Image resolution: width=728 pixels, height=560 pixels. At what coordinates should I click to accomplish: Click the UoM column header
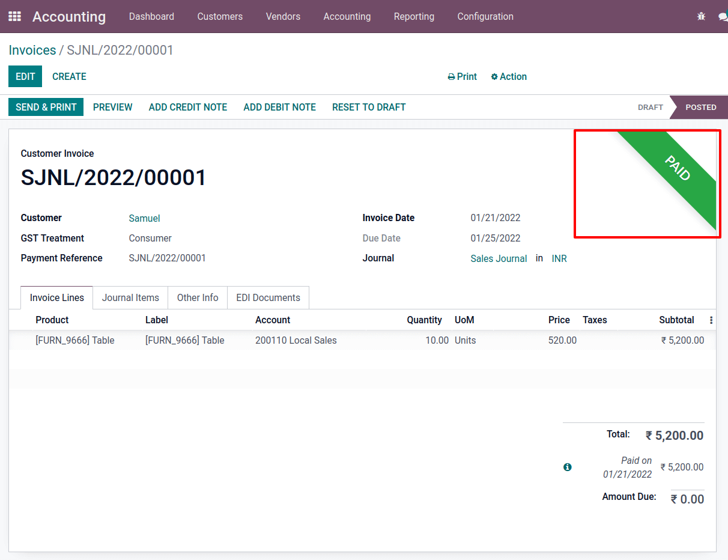[464, 320]
